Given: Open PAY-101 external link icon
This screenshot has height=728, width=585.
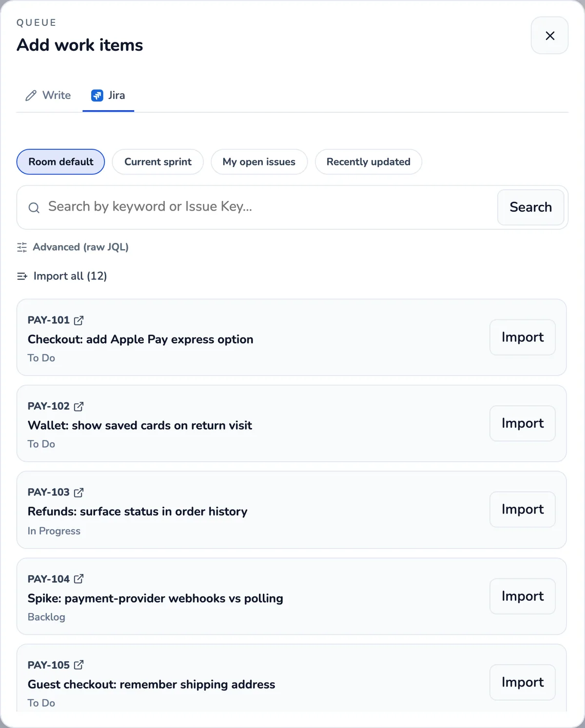Looking at the screenshot, I should (78, 320).
